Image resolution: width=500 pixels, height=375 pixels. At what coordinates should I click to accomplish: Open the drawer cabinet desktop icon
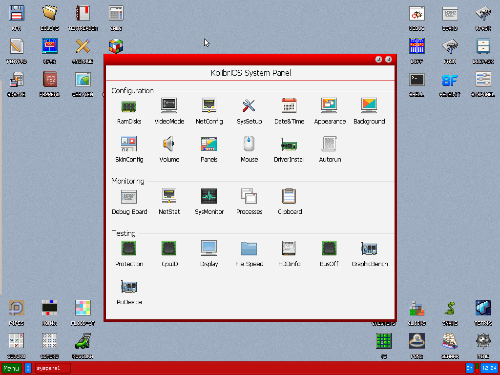pyautogui.click(x=483, y=46)
